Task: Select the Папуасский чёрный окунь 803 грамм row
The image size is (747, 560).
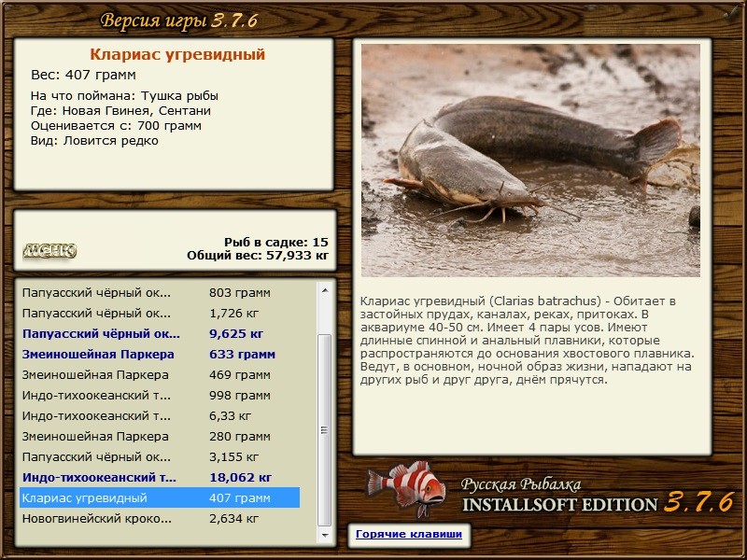Action: point(160,292)
